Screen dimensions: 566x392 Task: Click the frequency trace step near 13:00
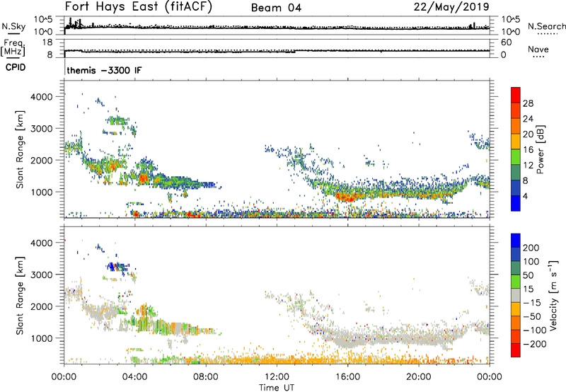295,51
